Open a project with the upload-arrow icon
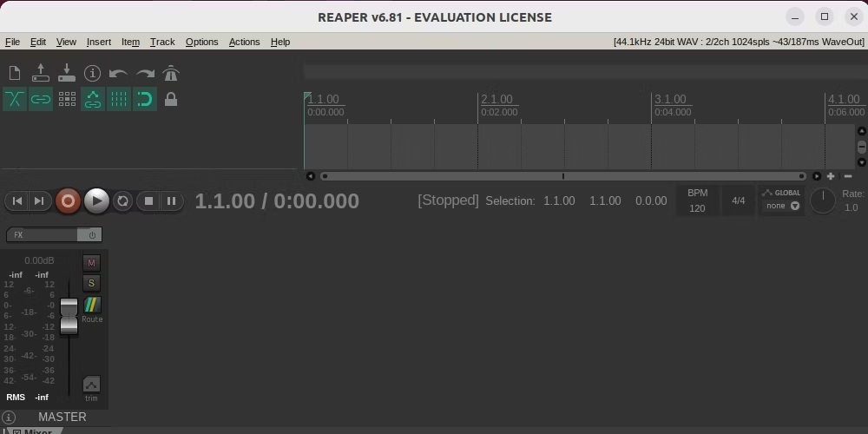This screenshot has width=868, height=434. pyautogui.click(x=41, y=73)
